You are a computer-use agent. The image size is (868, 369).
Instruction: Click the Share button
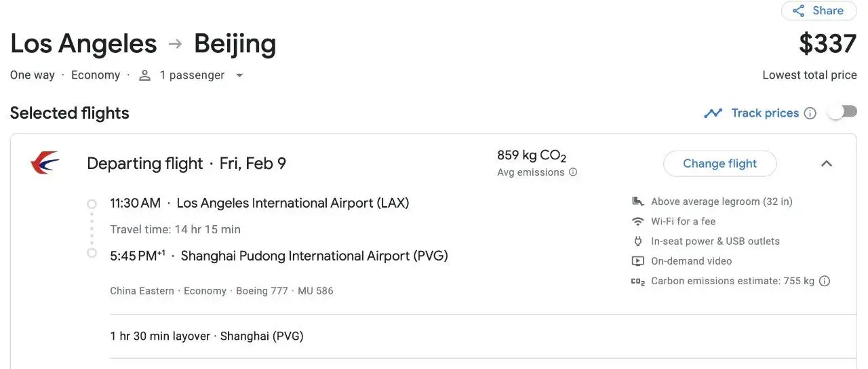[x=818, y=11]
